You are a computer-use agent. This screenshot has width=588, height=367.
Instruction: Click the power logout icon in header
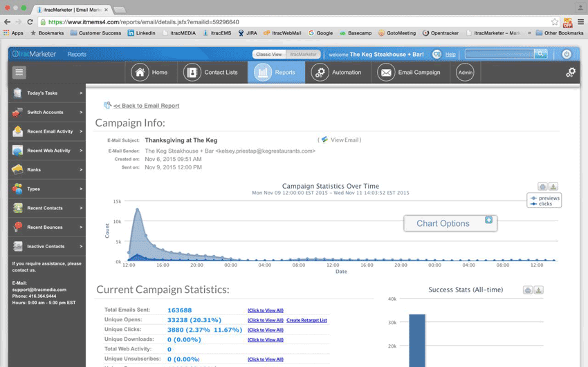567,54
